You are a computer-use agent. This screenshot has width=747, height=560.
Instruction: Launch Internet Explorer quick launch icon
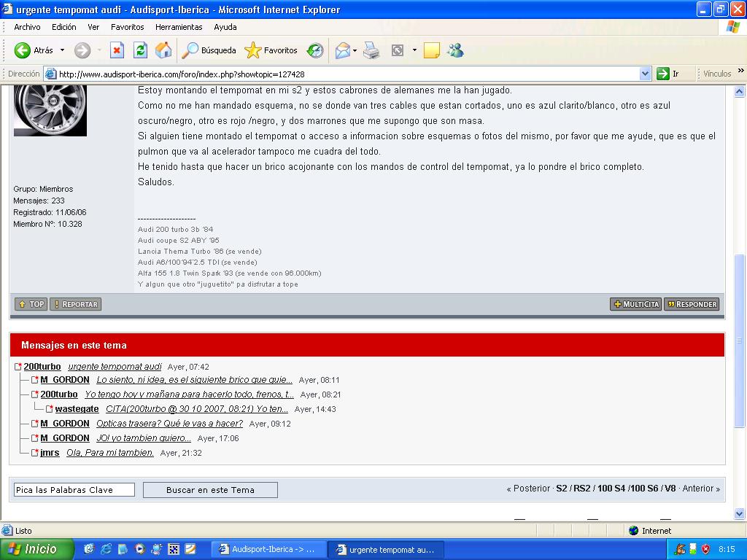point(106,549)
